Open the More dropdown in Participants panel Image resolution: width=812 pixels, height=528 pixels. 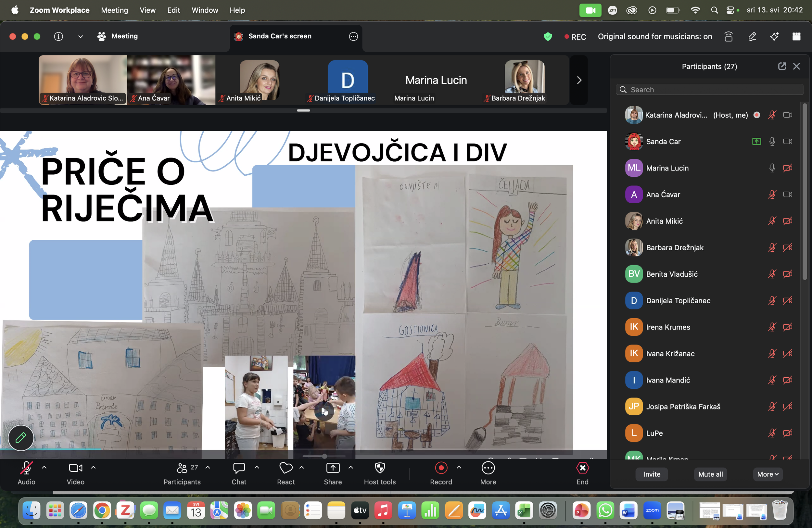coord(768,474)
